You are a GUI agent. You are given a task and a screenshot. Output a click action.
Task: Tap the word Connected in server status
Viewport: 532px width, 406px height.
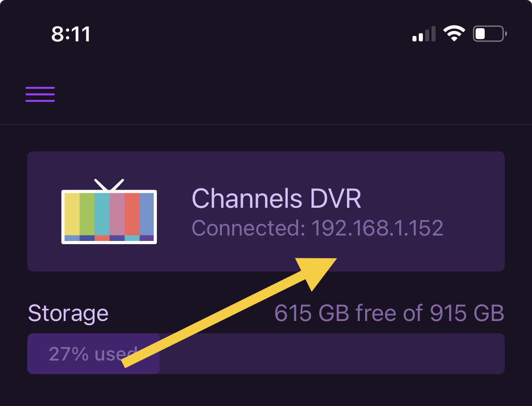click(248, 228)
